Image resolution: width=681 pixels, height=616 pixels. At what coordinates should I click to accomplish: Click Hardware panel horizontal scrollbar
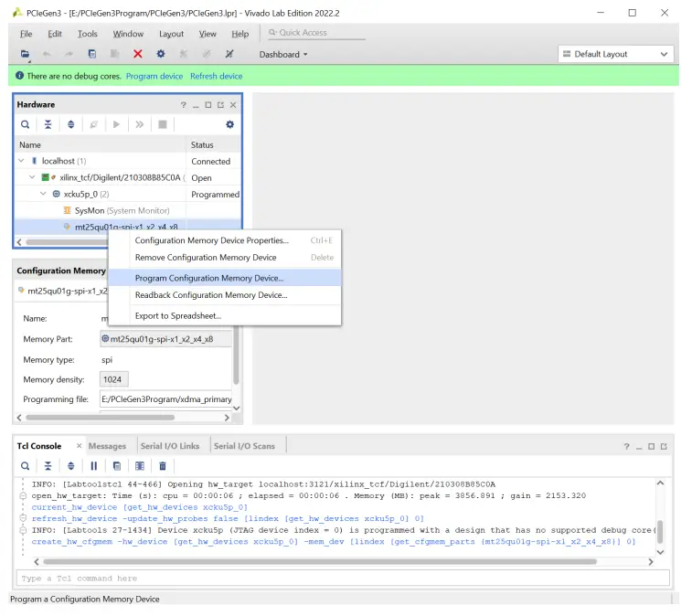point(65,242)
